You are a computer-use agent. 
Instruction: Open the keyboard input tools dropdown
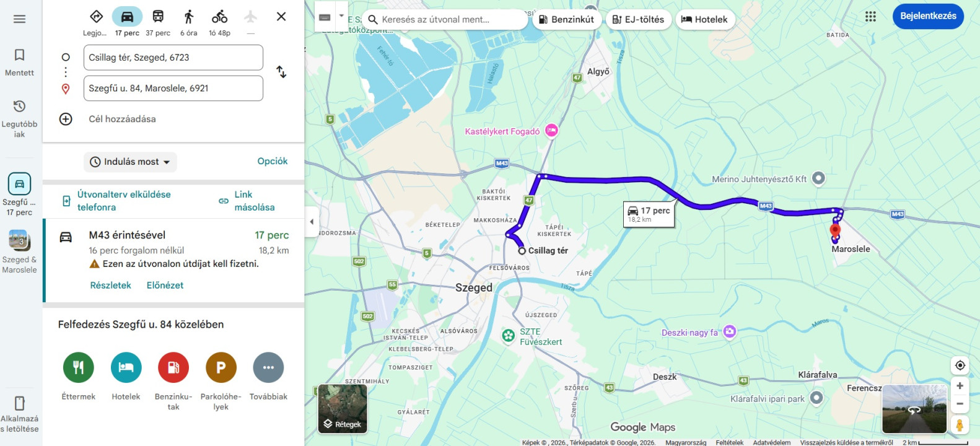[x=341, y=17]
